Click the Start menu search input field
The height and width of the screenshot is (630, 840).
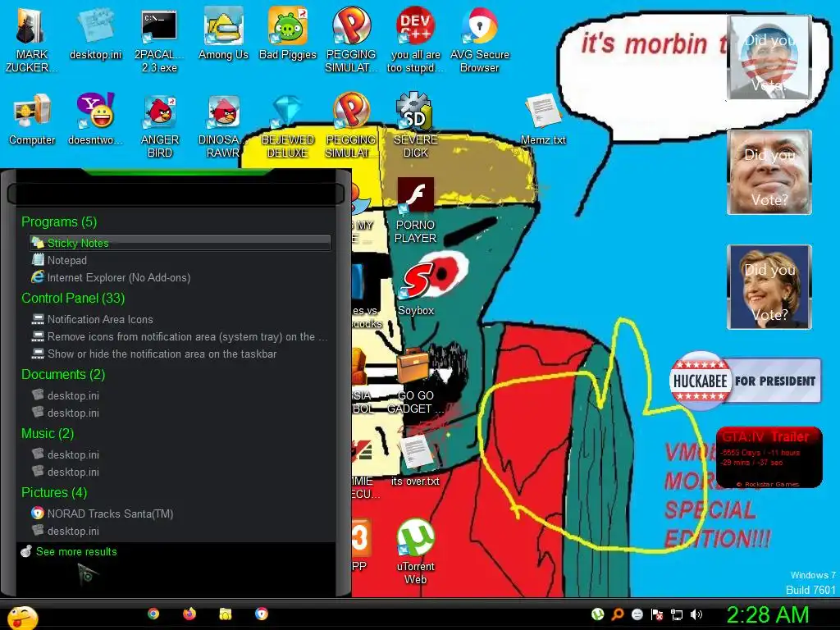[176, 194]
